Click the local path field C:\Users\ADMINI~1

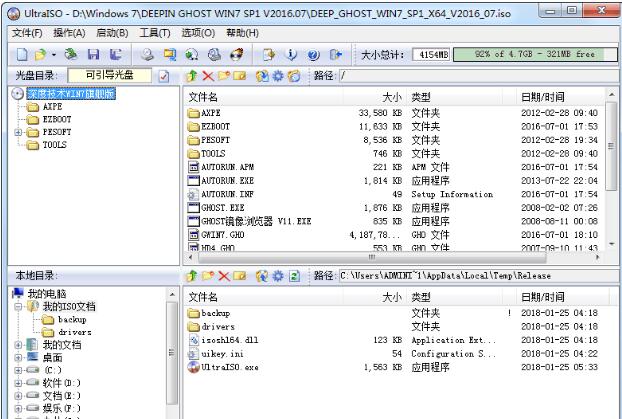[x=478, y=275]
